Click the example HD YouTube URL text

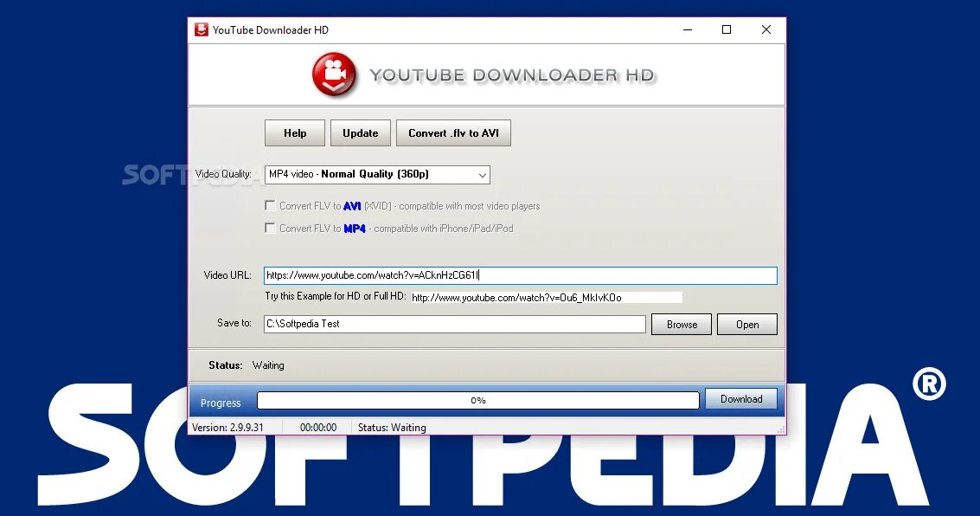517,298
